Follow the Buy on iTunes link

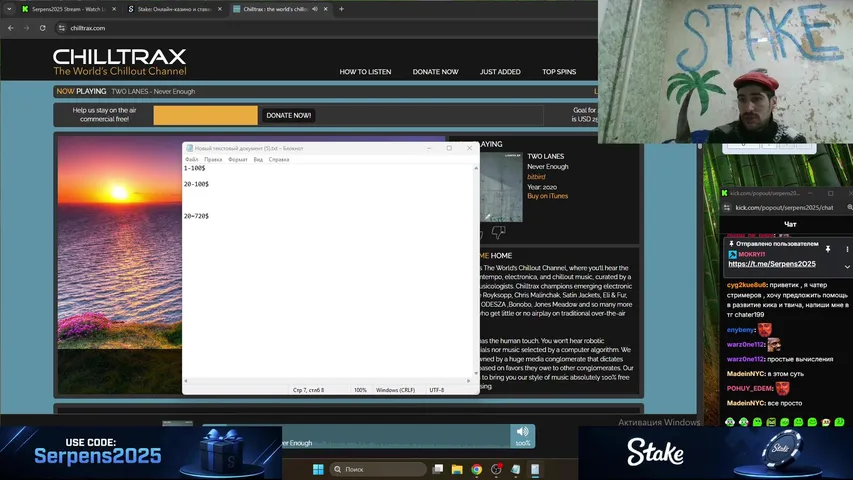547,196
